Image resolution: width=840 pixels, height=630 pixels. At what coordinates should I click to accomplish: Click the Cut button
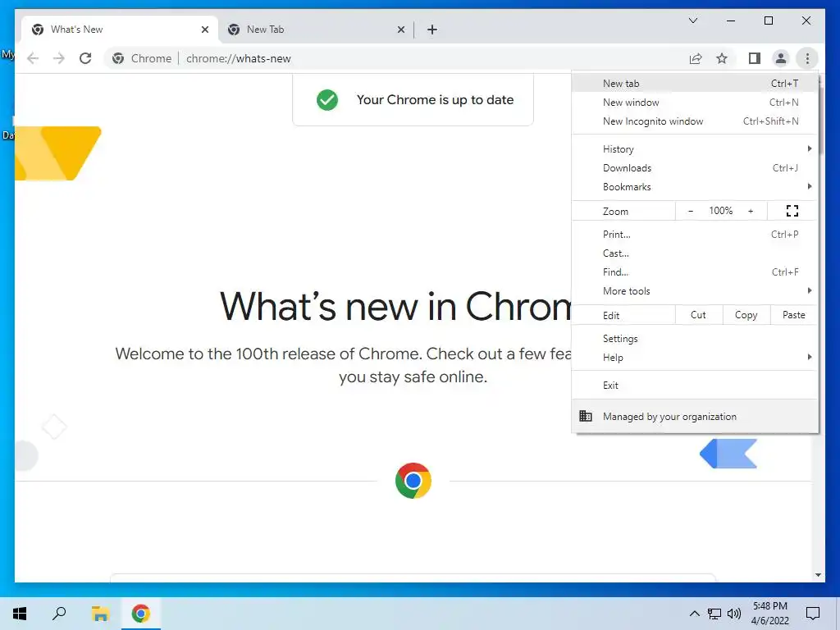point(699,315)
